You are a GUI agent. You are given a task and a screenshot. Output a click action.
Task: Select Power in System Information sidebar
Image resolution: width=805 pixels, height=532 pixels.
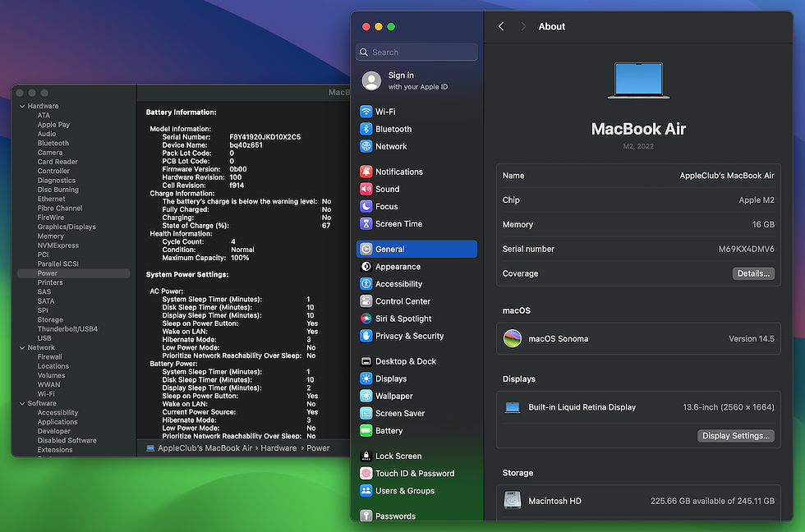73,273
